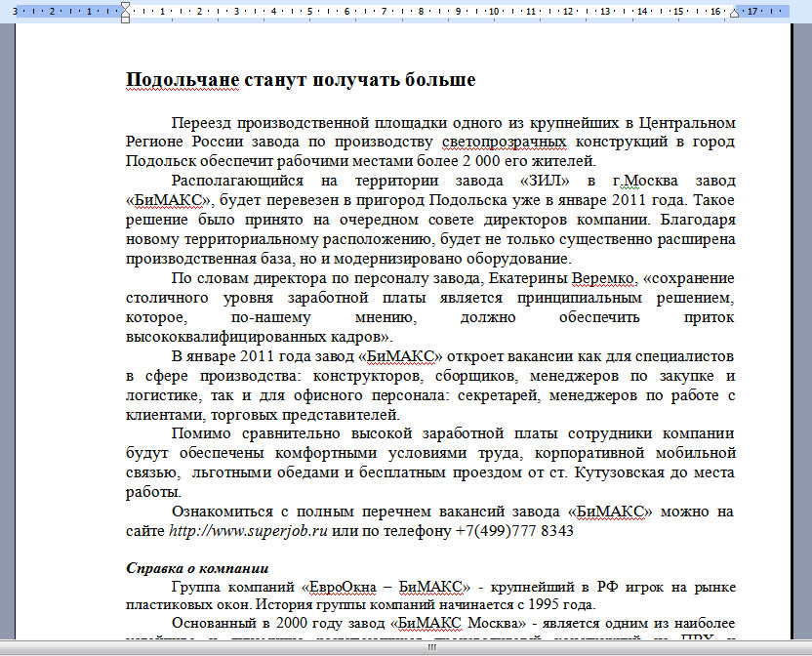Click ruler at the 10 mark
The height and width of the screenshot is (656, 812).
(494, 11)
